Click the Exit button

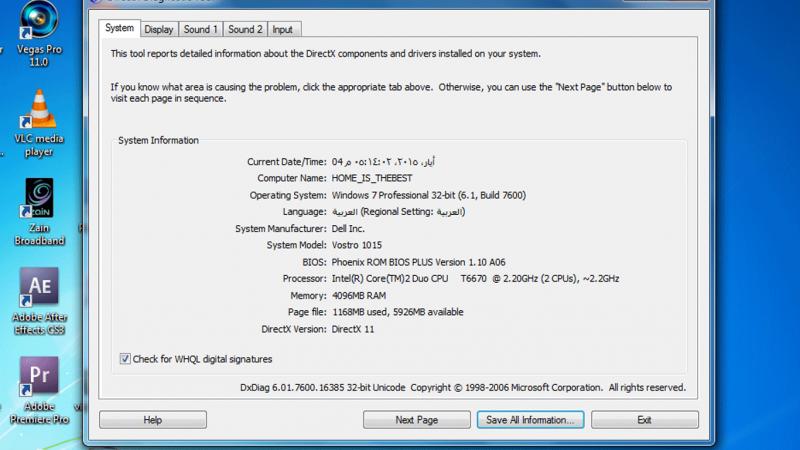[644, 419]
